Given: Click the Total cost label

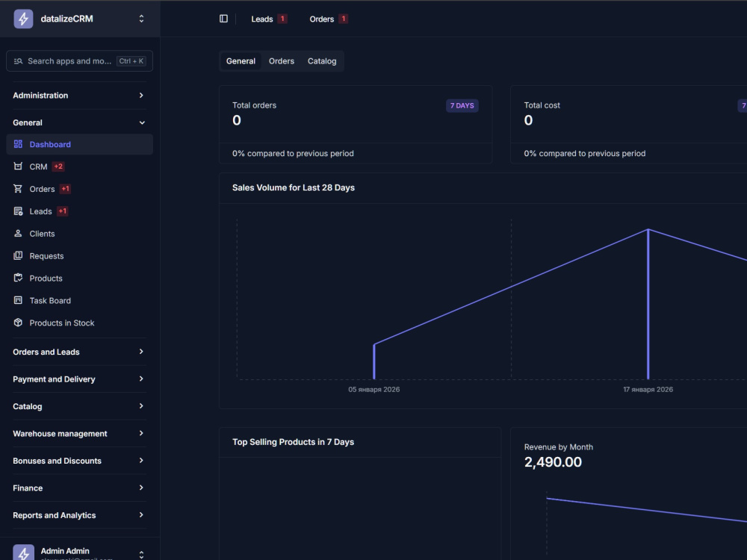Looking at the screenshot, I should 542,105.
